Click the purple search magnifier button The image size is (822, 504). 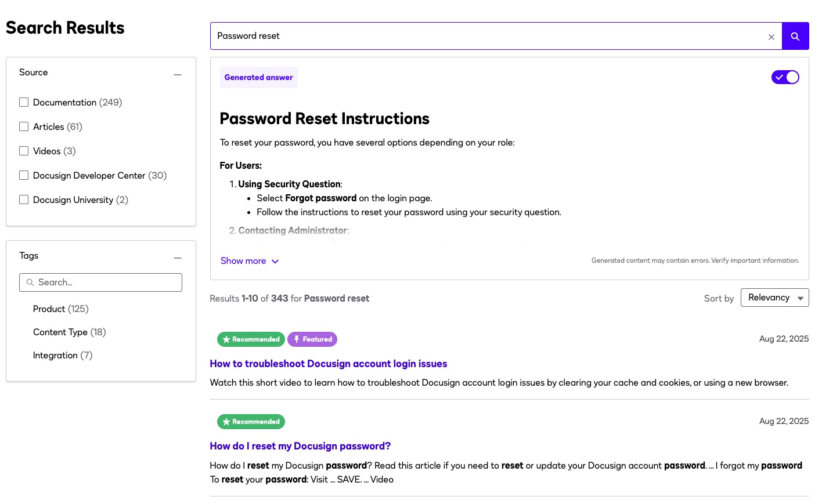click(795, 36)
